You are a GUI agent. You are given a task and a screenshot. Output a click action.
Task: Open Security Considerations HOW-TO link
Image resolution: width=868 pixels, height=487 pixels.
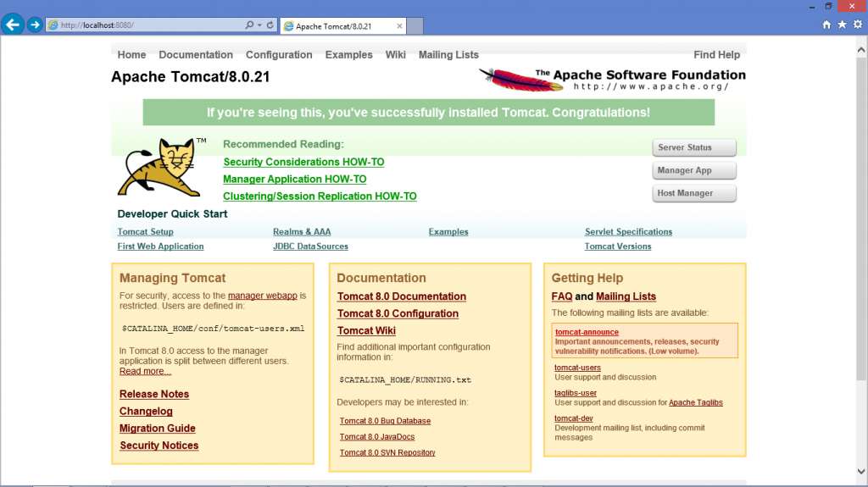pos(303,162)
